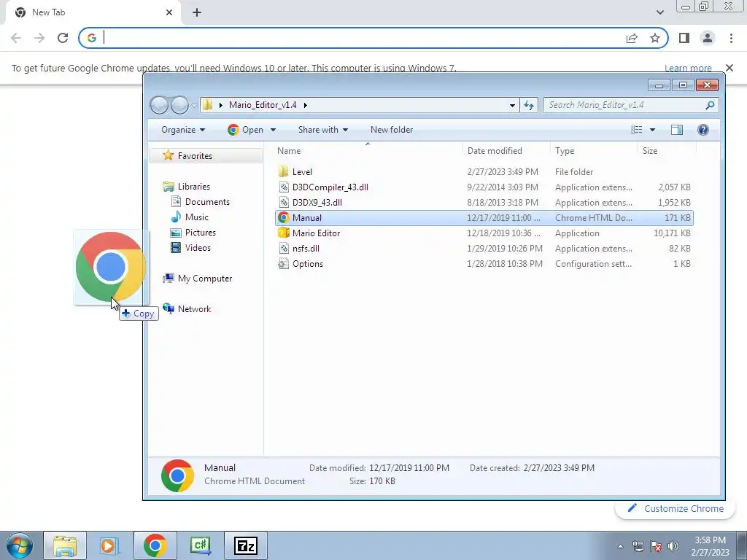Screen dimensions: 747x560
Task: Go forward in Explorer window
Action: coord(179,105)
